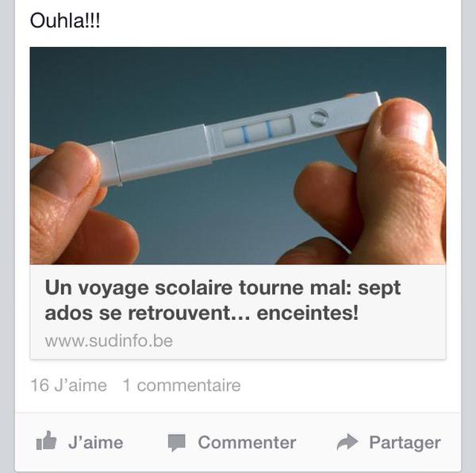Click the word 'enceintes!' in headline

pos(307,313)
